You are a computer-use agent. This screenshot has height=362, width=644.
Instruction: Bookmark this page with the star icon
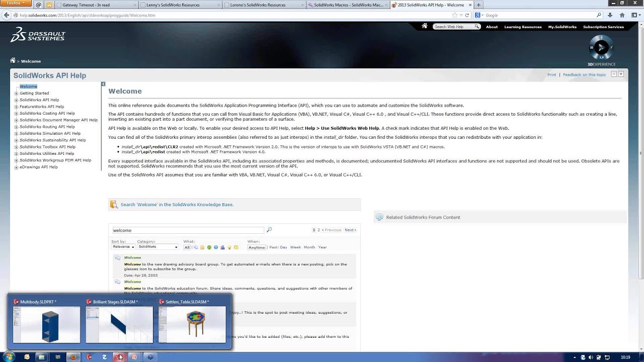click(454, 15)
